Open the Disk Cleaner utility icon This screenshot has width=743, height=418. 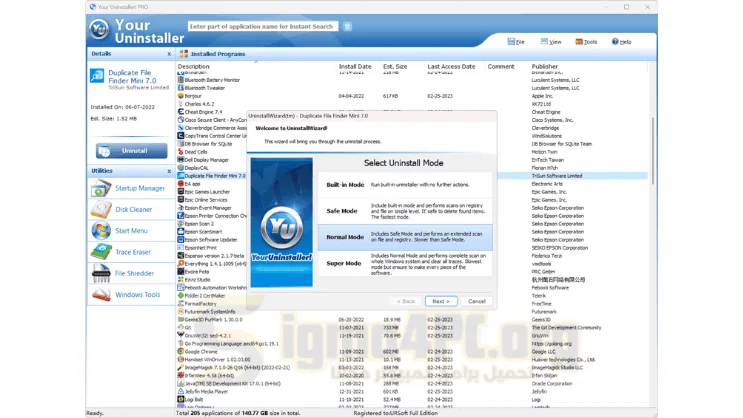coord(100,209)
